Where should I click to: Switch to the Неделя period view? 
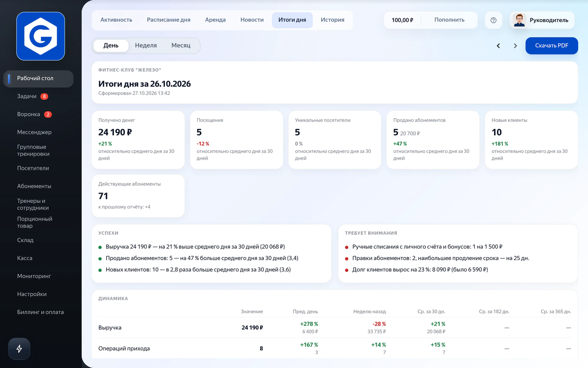click(x=146, y=45)
